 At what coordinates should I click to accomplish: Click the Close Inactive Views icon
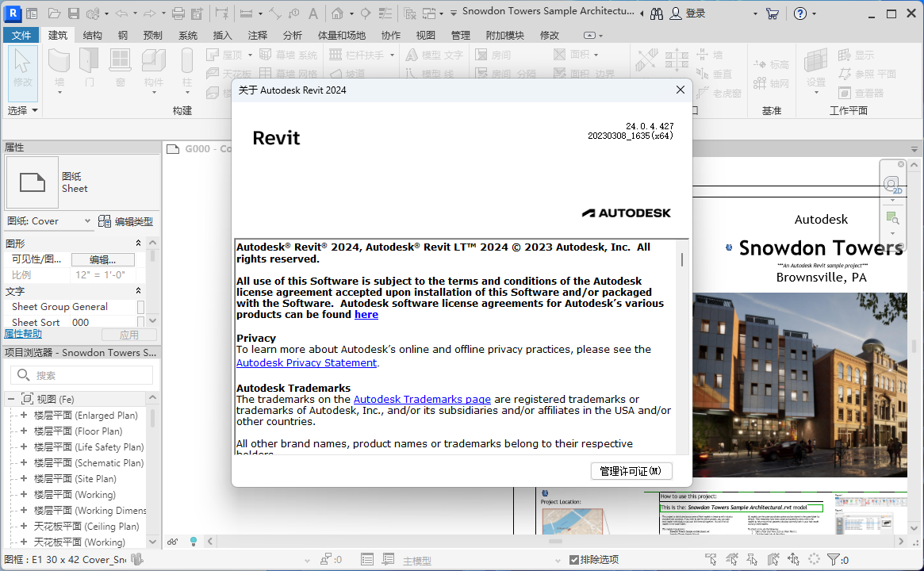coord(410,13)
